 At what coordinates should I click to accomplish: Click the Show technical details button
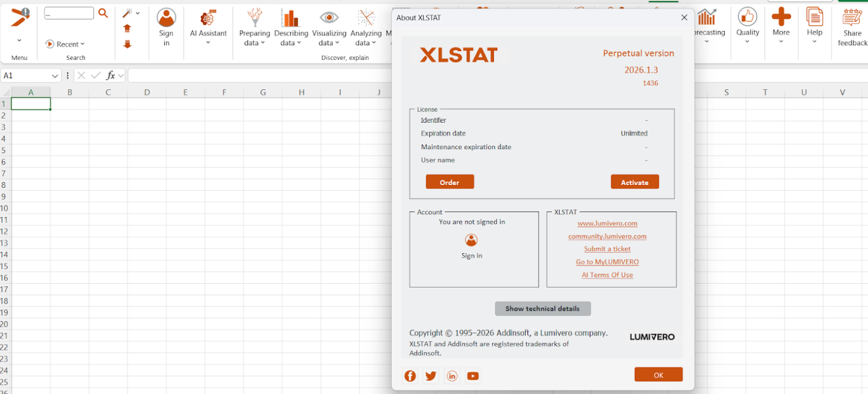pyautogui.click(x=543, y=308)
